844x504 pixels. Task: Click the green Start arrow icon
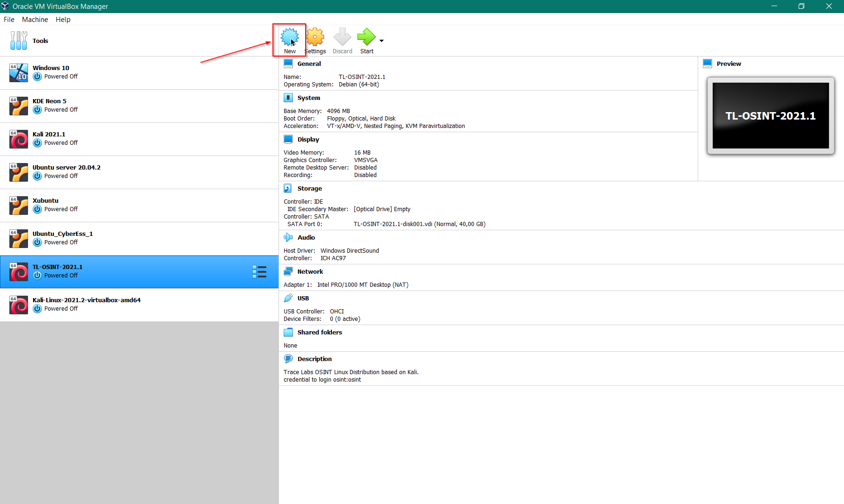(366, 37)
